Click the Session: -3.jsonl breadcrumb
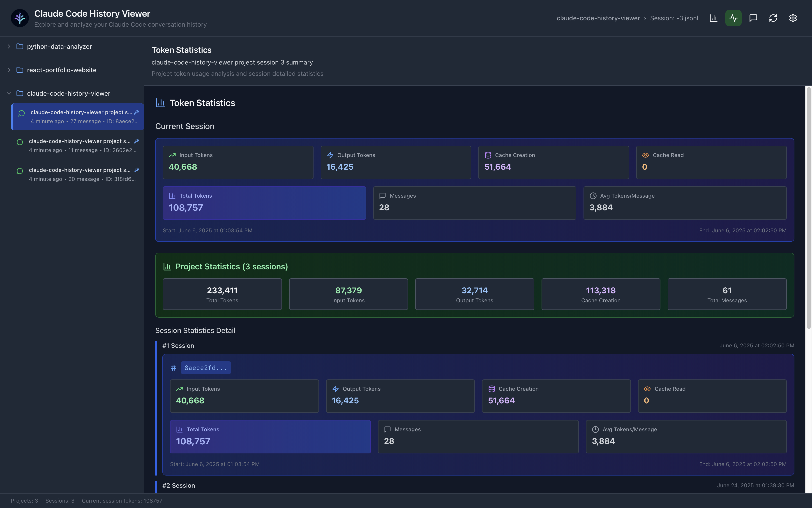812x508 pixels. 674,18
